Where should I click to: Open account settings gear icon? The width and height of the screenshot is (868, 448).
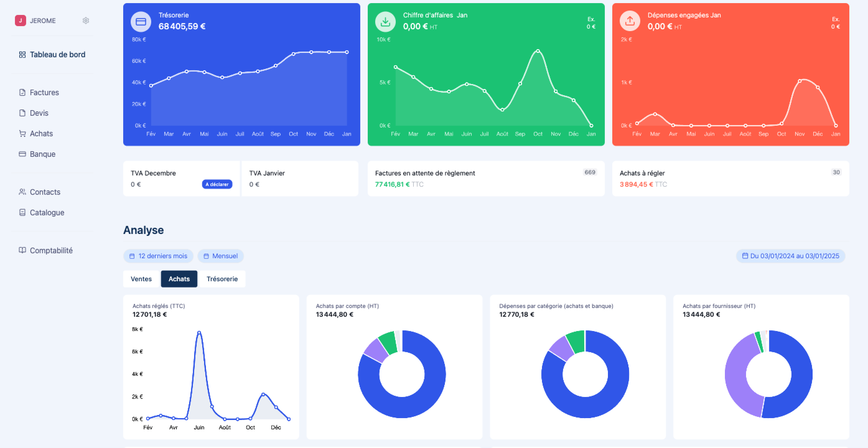(x=86, y=21)
